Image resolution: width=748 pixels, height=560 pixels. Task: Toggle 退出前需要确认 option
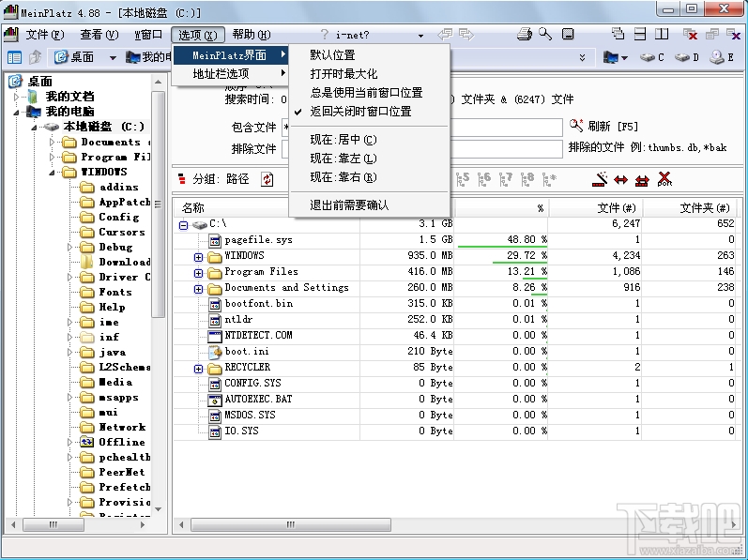[369, 205]
